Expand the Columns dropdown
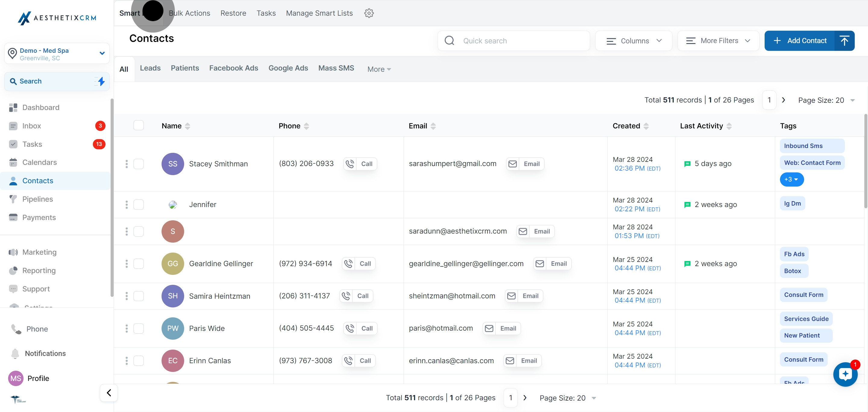868x412 pixels. coord(634,41)
